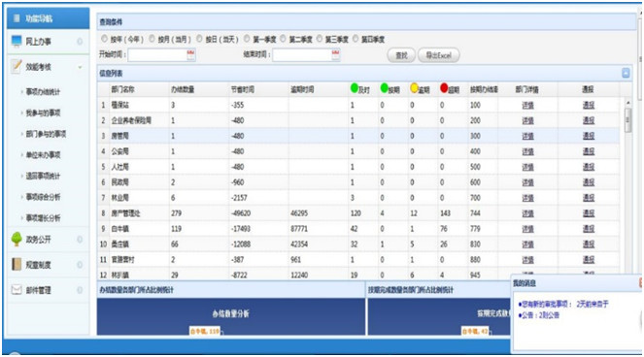Open the 开始时间 calendar picker icon
This screenshot has width=644, height=357.
[191, 55]
